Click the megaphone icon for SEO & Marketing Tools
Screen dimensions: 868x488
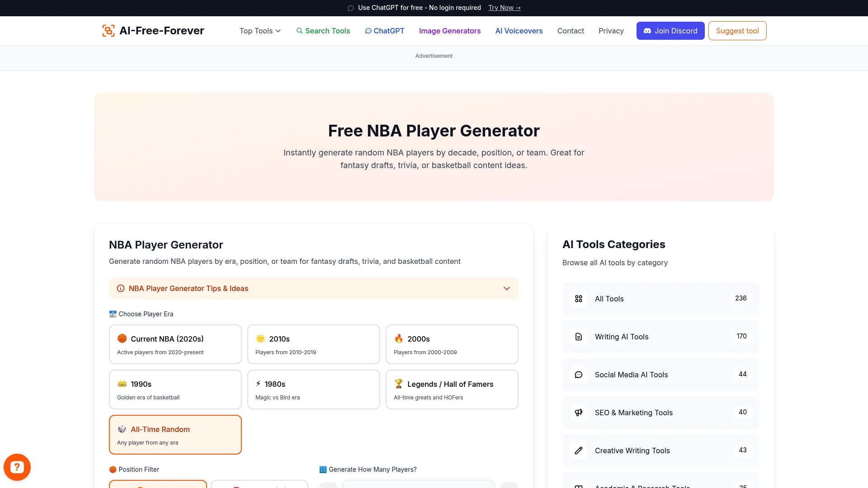click(579, 413)
